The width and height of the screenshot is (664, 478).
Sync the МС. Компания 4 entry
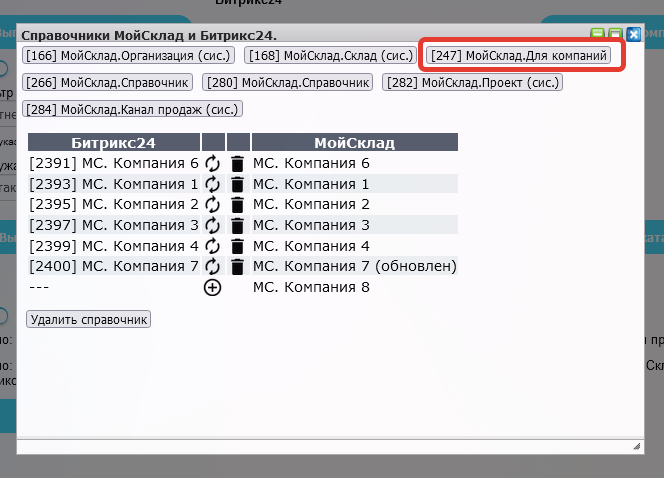[x=212, y=246]
